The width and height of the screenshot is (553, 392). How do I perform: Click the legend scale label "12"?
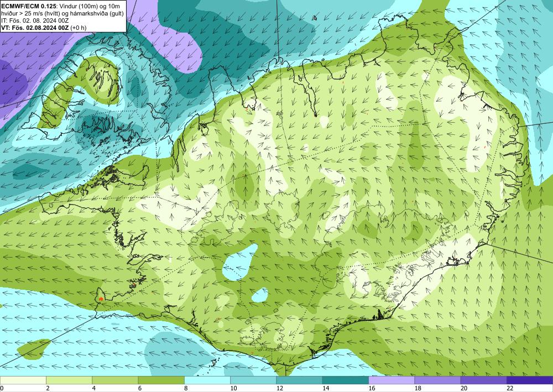tap(280, 389)
